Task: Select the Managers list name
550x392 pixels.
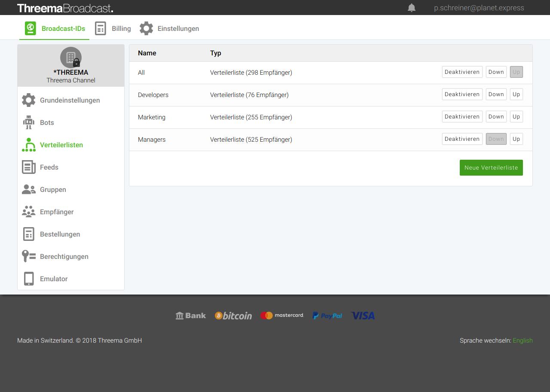Action: coord(152,140)
